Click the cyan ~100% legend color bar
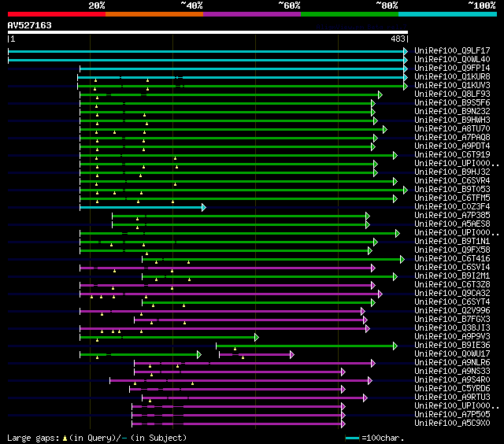 448,14
